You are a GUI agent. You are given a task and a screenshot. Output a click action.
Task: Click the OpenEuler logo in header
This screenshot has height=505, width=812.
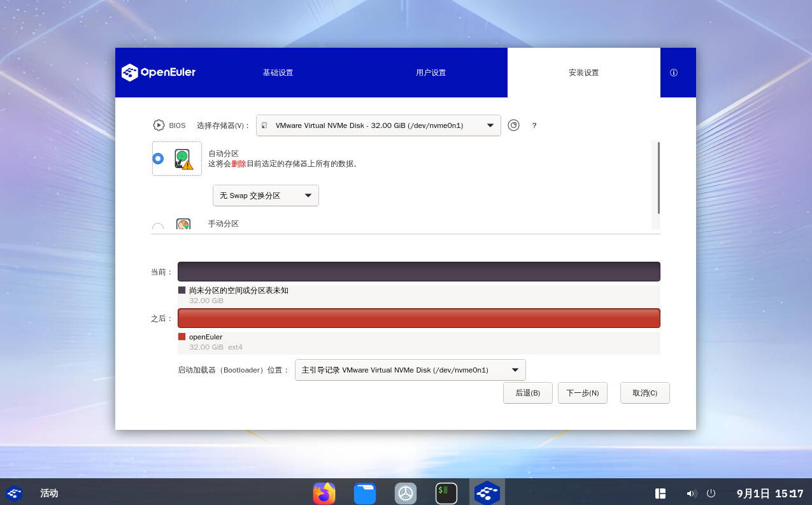point(159,73)
